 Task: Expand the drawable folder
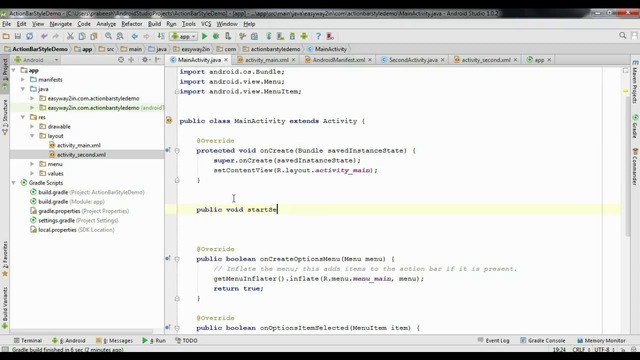pos(32,127)
